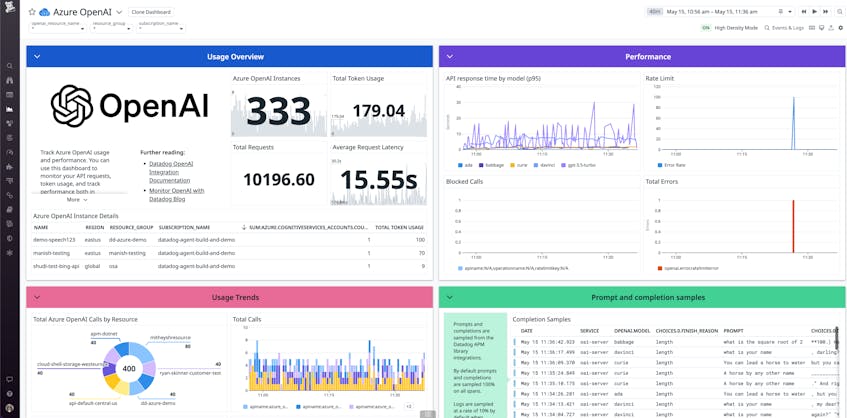847x418 pixels.
Task: Open the Dashboards area-chart icon in sidebar
Action: (9, 109)
